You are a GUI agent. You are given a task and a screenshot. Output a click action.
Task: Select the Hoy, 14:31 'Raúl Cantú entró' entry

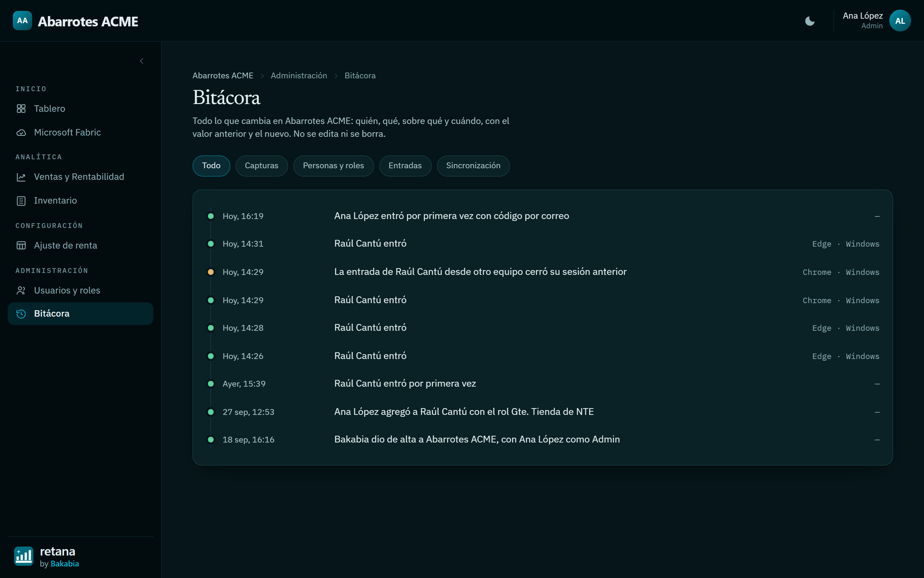[543, 244]
